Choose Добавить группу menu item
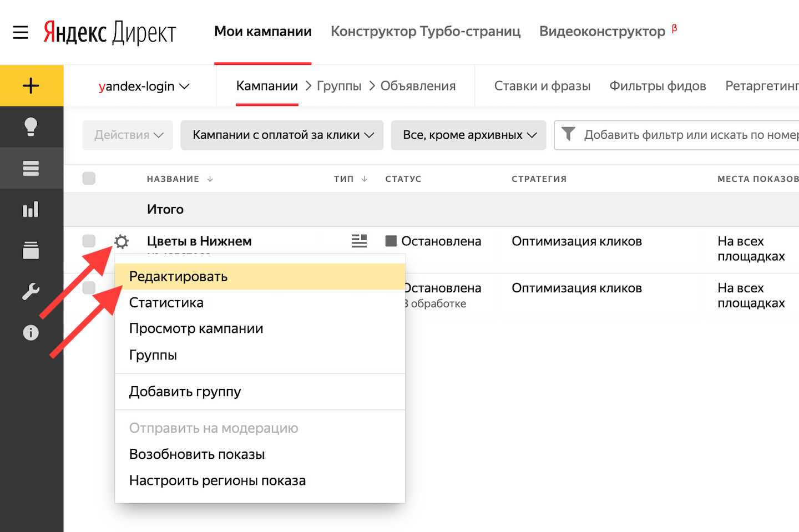 [260, 392]
